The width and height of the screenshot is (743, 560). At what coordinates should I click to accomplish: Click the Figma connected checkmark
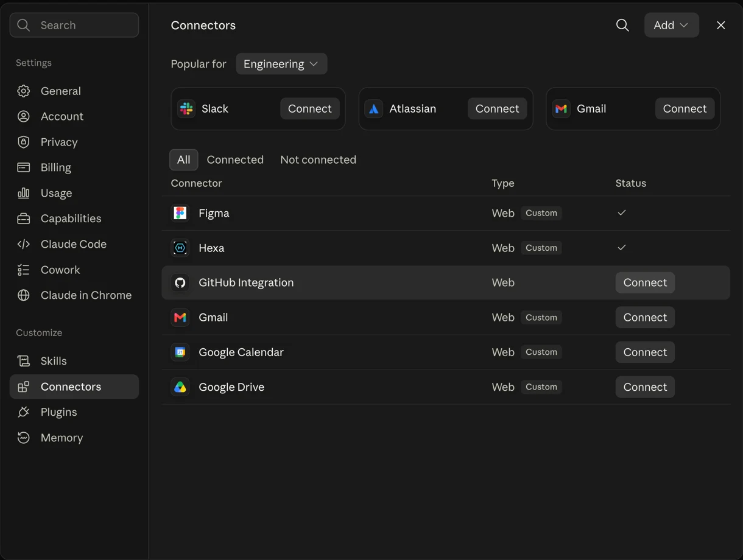point(622,212)
